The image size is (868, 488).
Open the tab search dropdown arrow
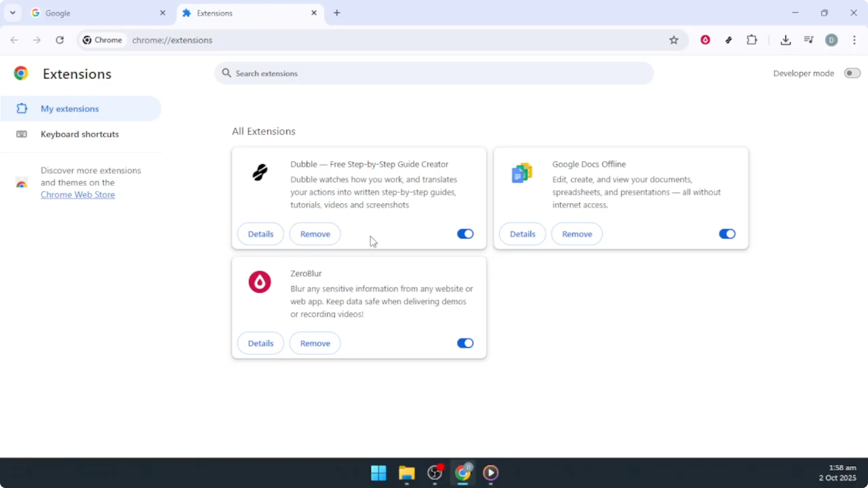click(13, 13)
